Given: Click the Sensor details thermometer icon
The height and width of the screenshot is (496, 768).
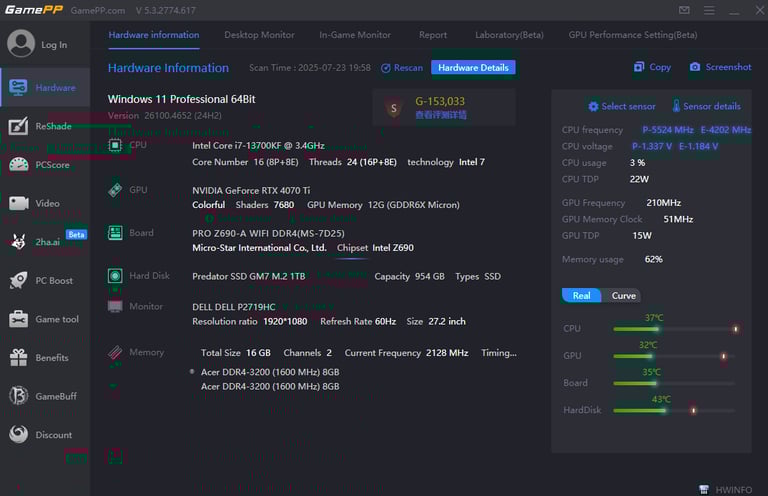Looking at the screenshot, I should pos(676,106).
